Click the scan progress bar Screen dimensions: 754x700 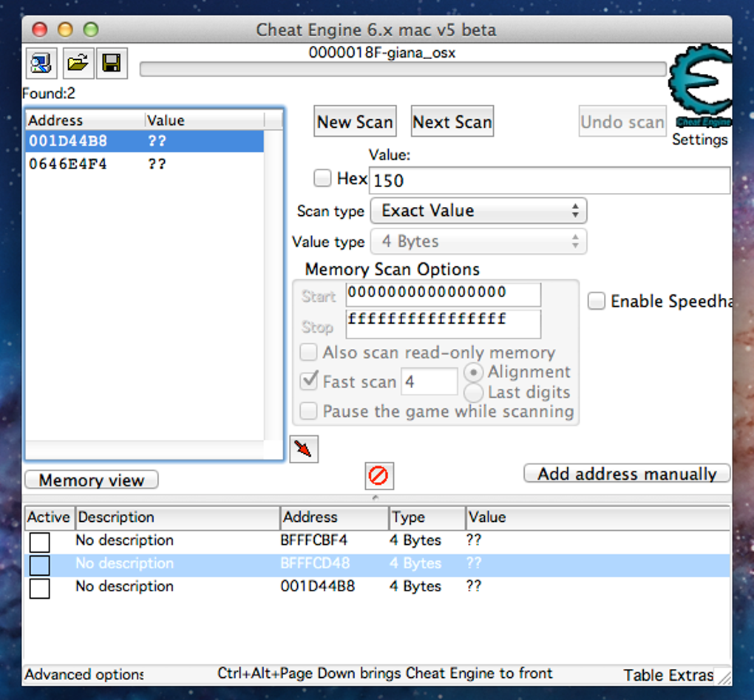pyautogui.click(x=403, y=69)
